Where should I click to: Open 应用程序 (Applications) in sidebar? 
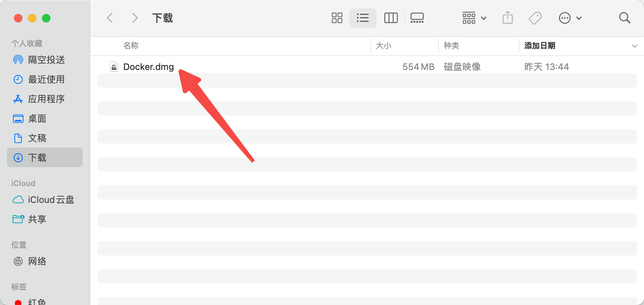[x=46, y=99]
